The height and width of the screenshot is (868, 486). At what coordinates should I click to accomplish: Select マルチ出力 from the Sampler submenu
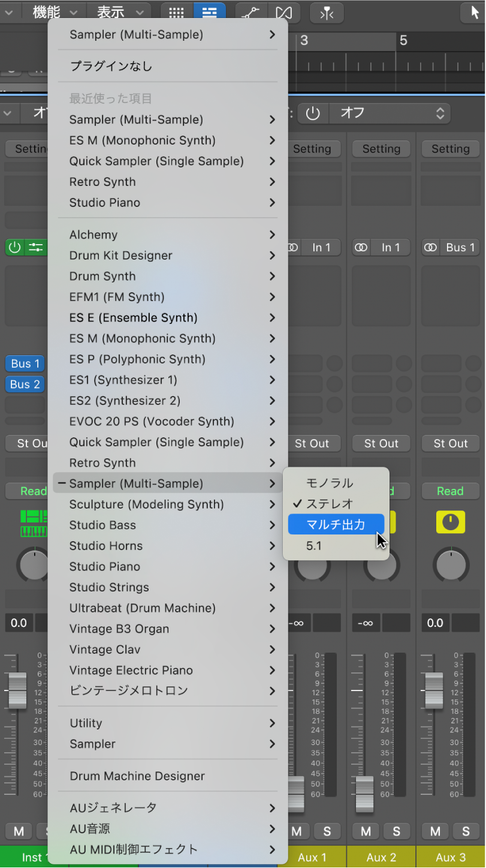(x=336, y=523)
